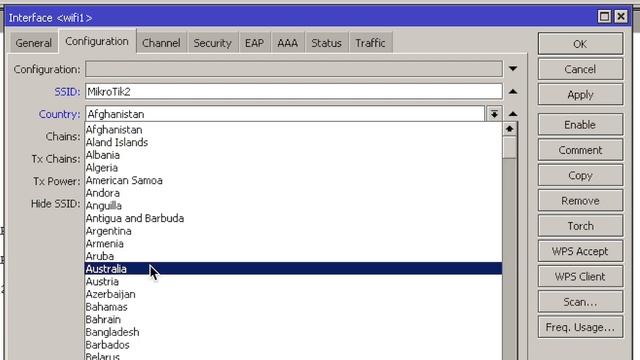The width and height of the screenshot is (640, 360).
Task: Open the Security tab
Action: tap(212, 43)
